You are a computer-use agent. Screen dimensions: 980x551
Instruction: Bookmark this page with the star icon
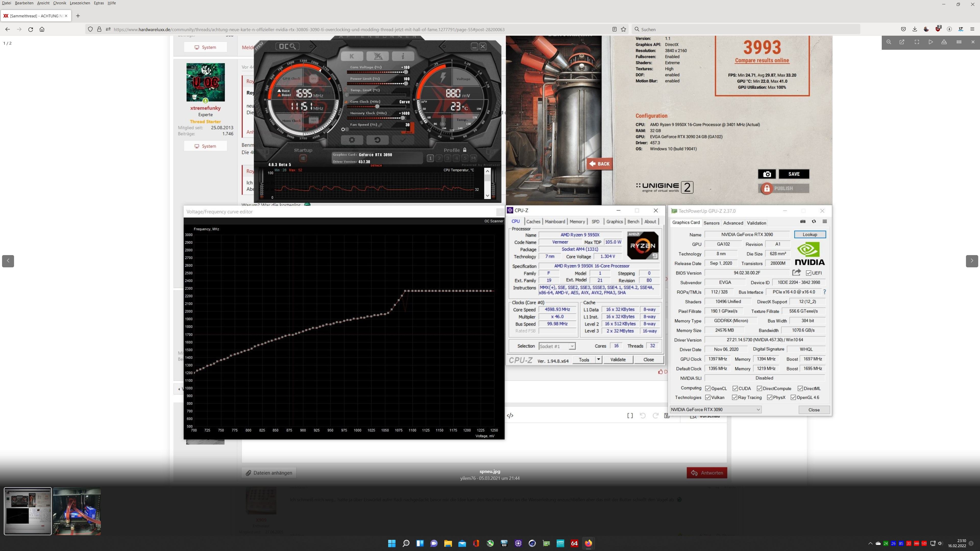[x=623, y=29]
